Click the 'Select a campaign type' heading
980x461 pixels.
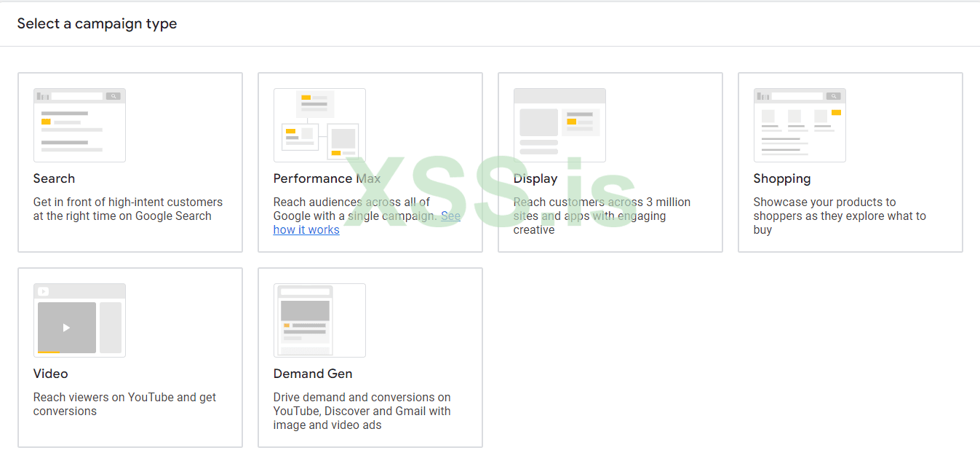tap(97, 24)
